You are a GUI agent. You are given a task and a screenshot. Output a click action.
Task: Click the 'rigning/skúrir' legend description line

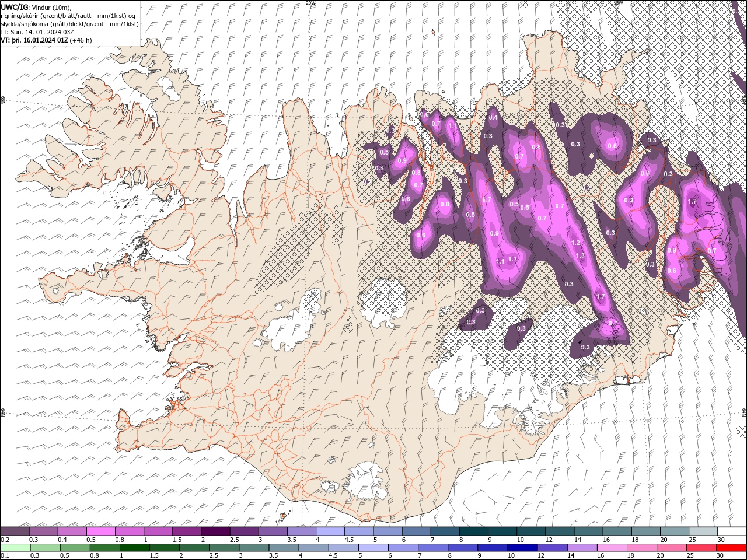pyautogui.click(x=68, y=16)
